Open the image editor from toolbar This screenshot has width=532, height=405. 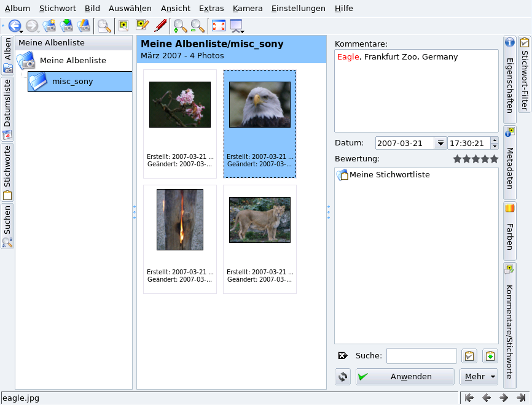coord(142,26)
